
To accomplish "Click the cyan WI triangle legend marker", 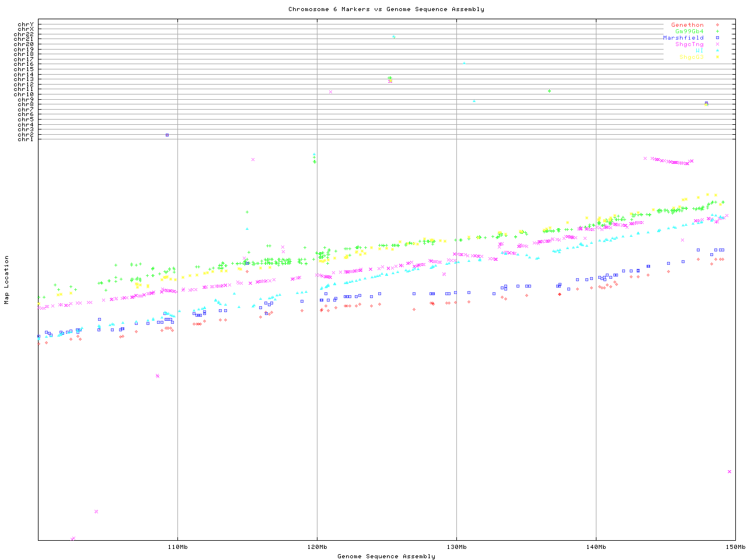I will (717, 51).
